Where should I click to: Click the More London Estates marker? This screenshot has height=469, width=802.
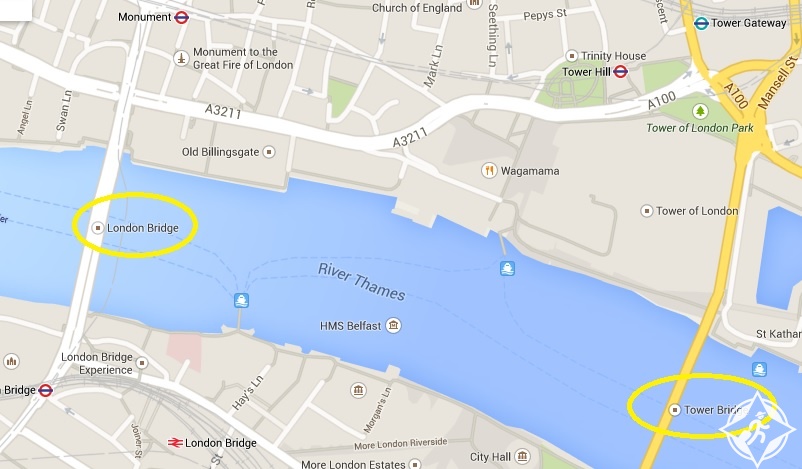[x=415, y=464]
